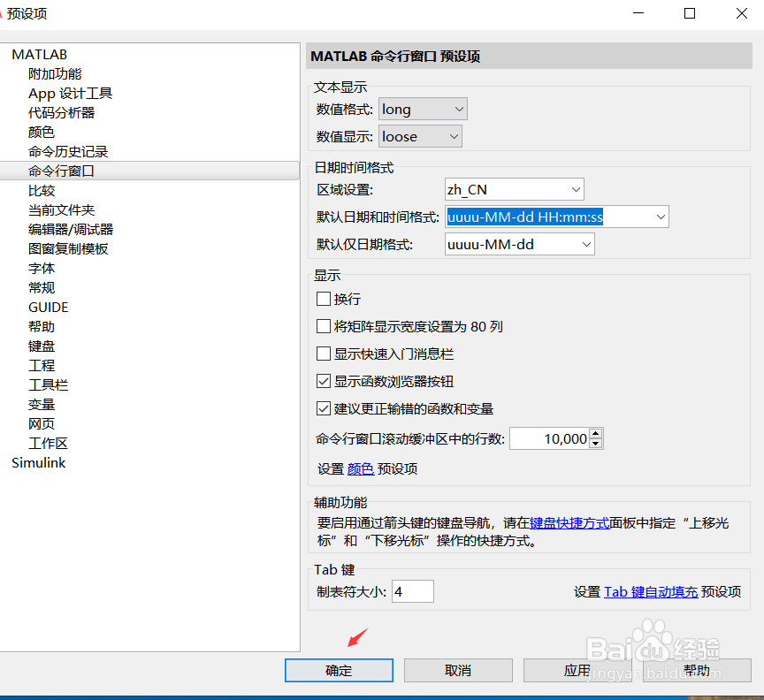Open GUIDE preferences

[x=49, y=308]
